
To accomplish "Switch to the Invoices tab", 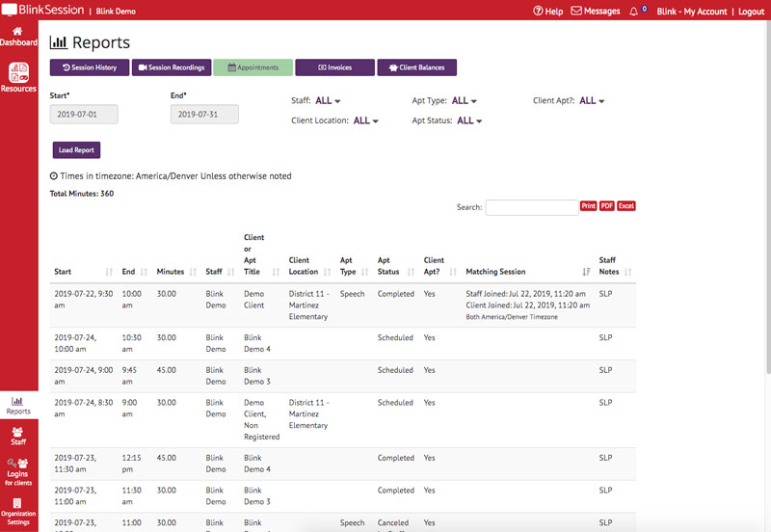I will (x=334, y=67).
